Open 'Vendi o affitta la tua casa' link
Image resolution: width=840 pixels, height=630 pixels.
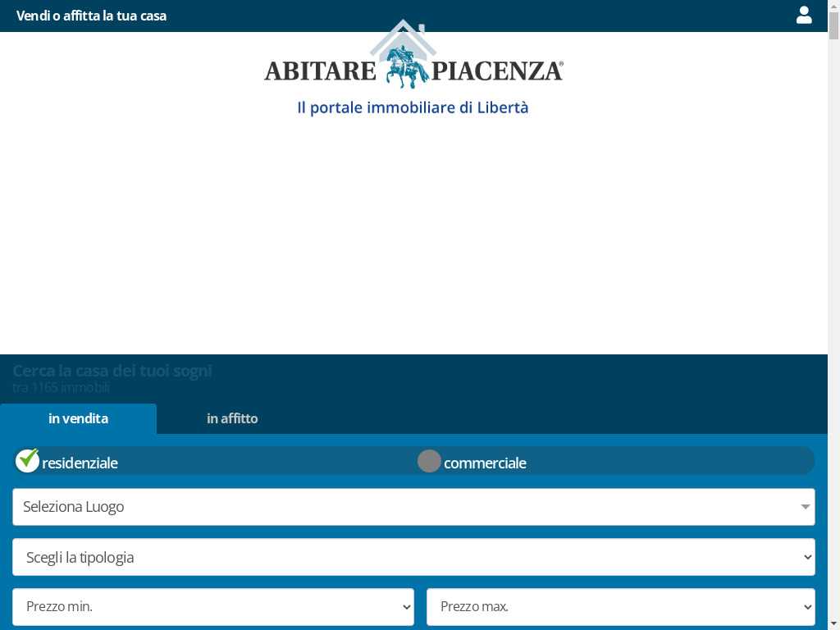92,16
